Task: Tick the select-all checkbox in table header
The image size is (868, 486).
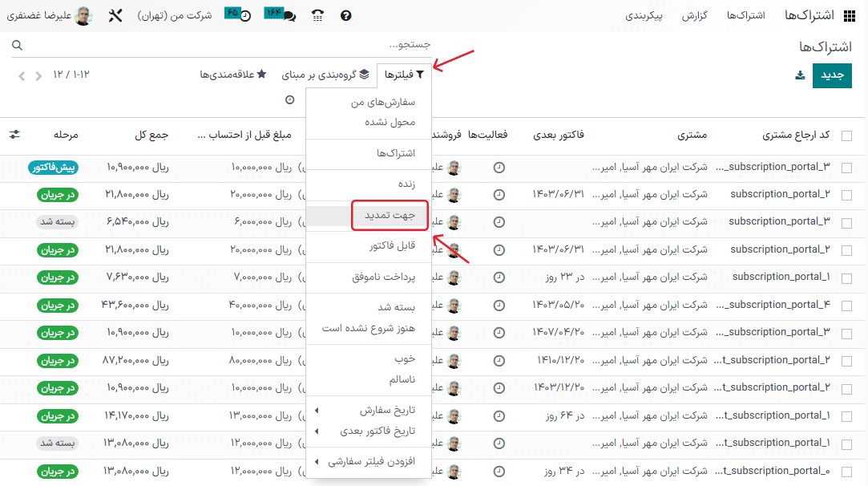Action: tap(846, 136)
